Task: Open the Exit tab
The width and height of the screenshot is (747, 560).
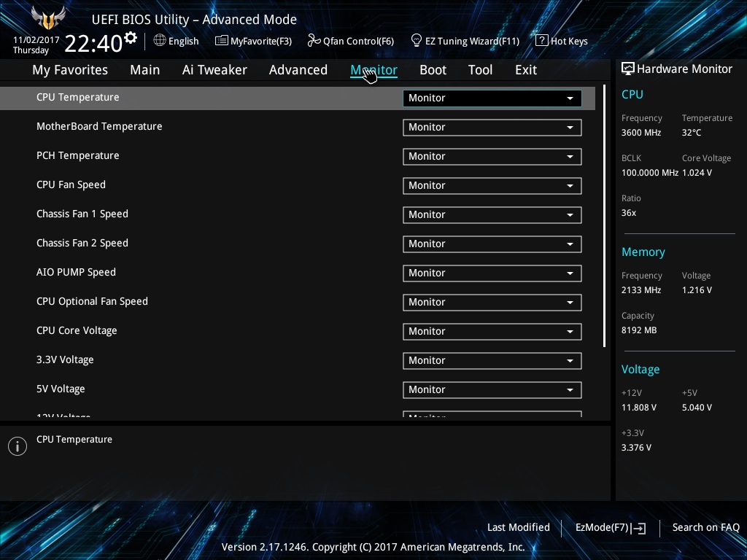Action: (x=526, y=69)
